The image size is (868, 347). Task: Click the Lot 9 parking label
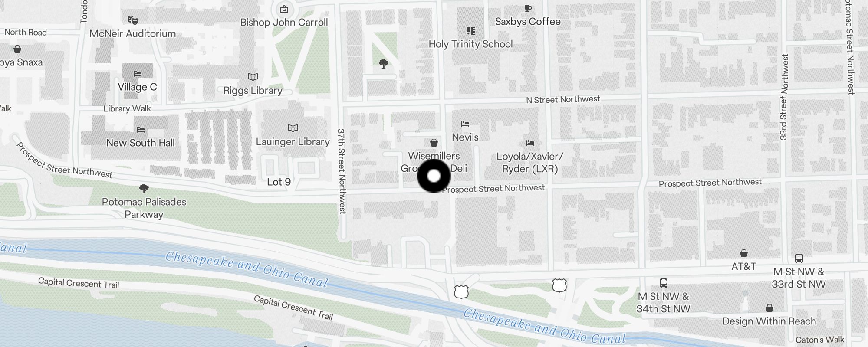279,182
